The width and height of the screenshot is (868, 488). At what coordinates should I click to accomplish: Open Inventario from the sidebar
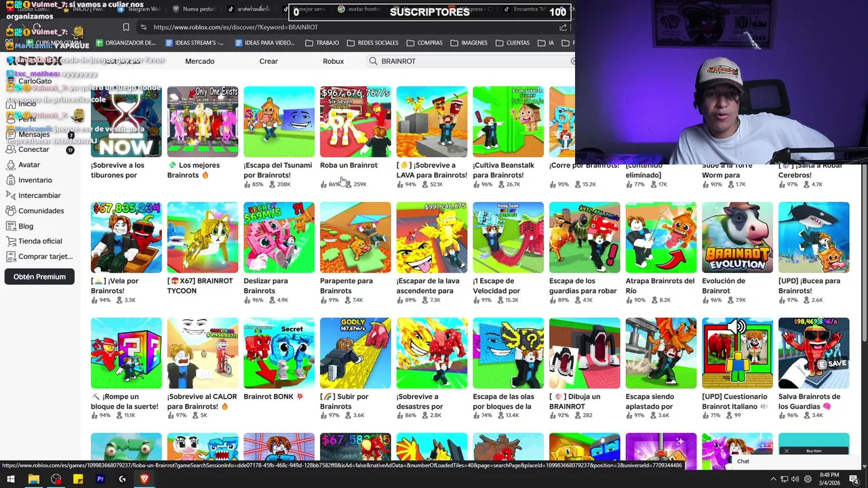[35, 180]
